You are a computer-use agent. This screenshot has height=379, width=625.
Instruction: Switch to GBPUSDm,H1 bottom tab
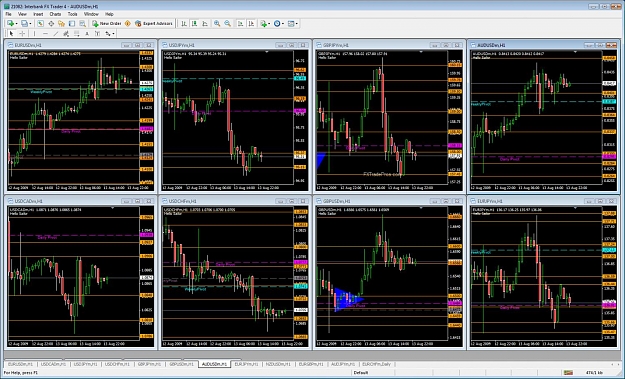pyautogui.click(x=181, y=364)
